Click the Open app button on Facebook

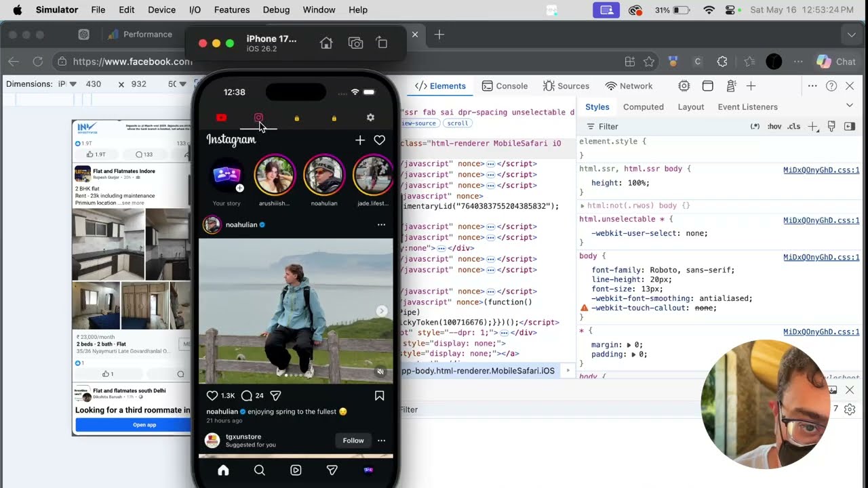(x=134, y=425)
